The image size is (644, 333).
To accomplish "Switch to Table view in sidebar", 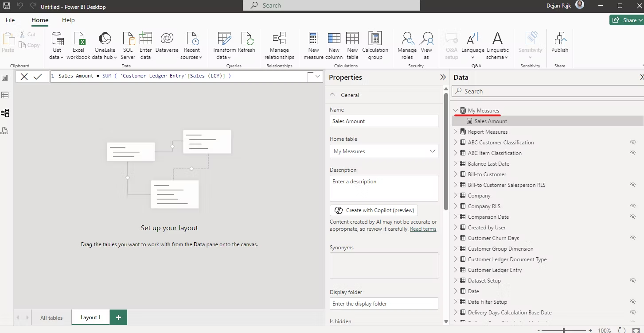I will coord(5,95).
